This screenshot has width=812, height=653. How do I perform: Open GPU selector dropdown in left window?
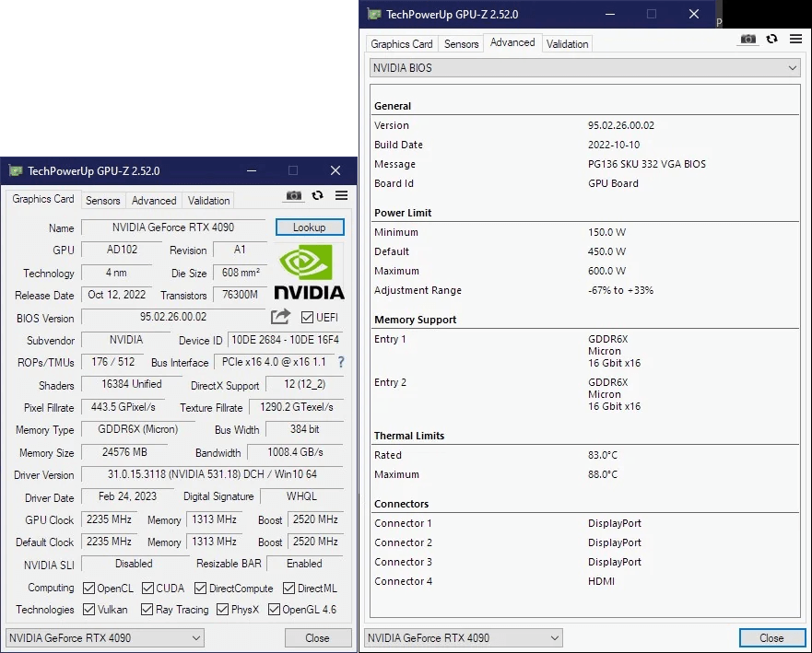104,638
